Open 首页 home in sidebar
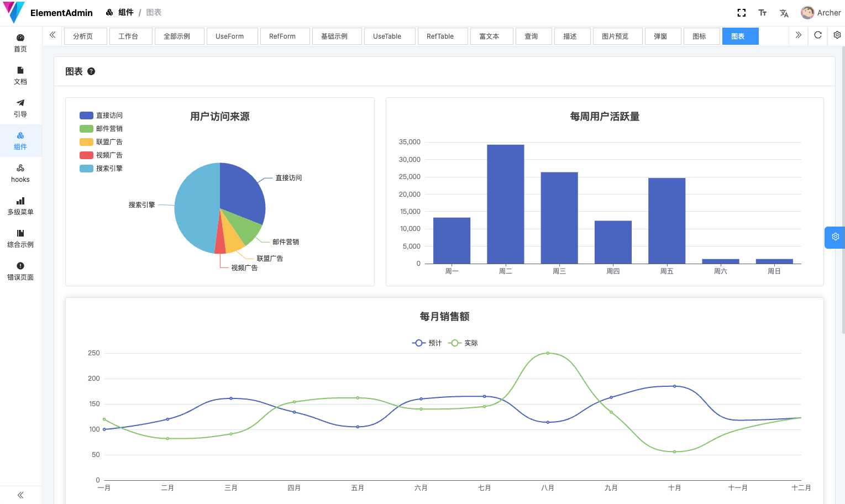Image resolution: width=845 pixels, height=504 pixels. (20, 43)
